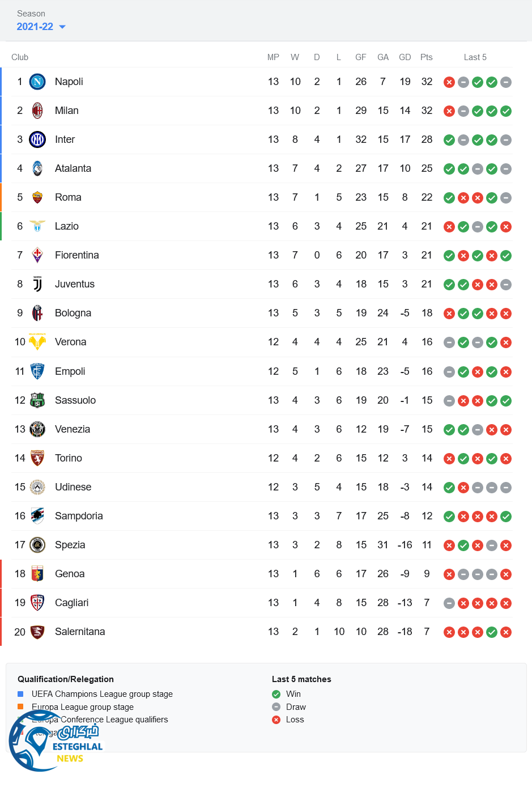Click the Club column header
Viewport: 532px width, 787px height.
pos(20,57)
